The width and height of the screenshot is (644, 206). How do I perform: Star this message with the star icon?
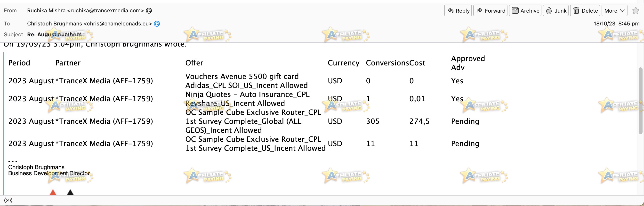click(636, 10)
